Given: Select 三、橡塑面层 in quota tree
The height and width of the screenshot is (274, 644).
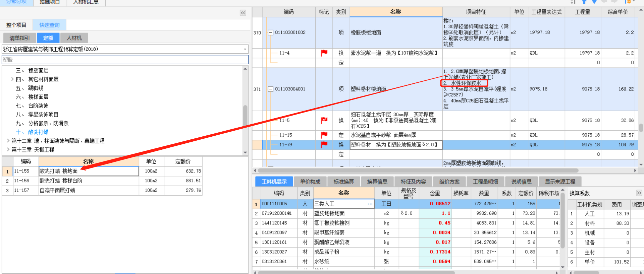Looking at the screenshot, I should (x=32, y=71).
